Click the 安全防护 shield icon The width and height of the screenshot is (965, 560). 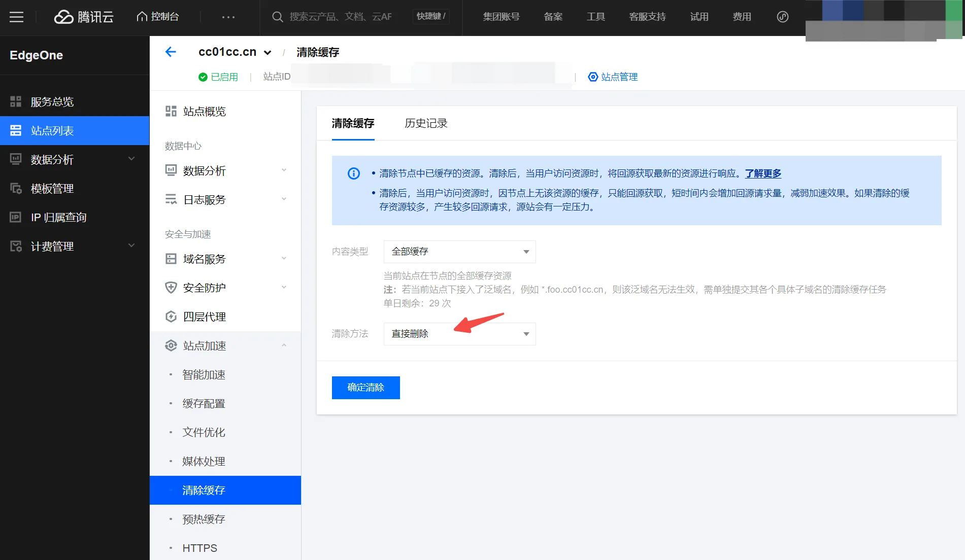point(171,288)
